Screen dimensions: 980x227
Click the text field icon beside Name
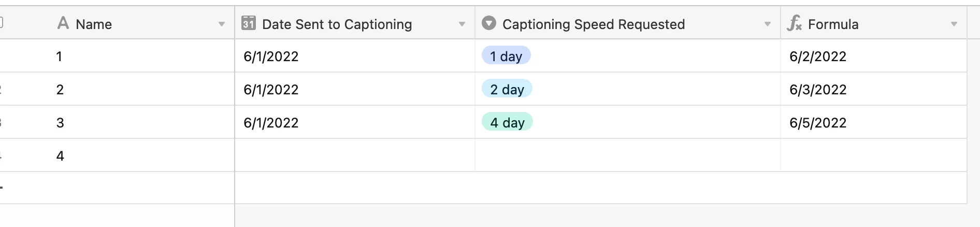(63, 23)
